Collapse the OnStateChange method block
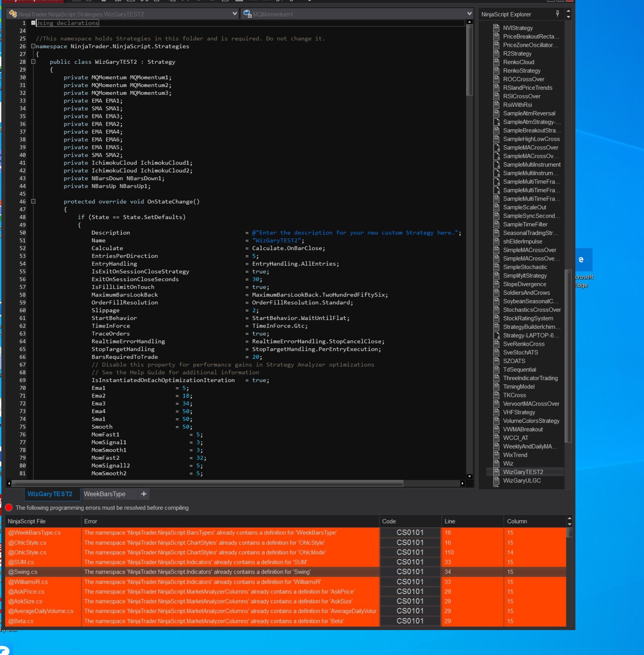Viewport: 644px width, 655px height. coord(33,201)
